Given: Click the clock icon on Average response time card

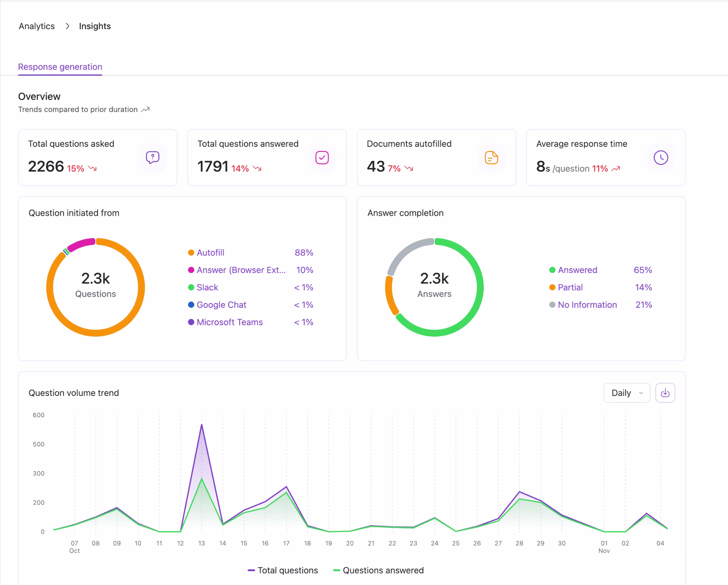Looking at the screenshot, I should (661, 157).
